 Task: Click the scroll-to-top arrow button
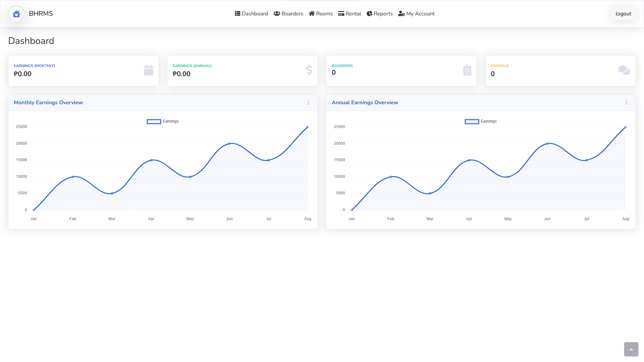(x=631, y=349)
